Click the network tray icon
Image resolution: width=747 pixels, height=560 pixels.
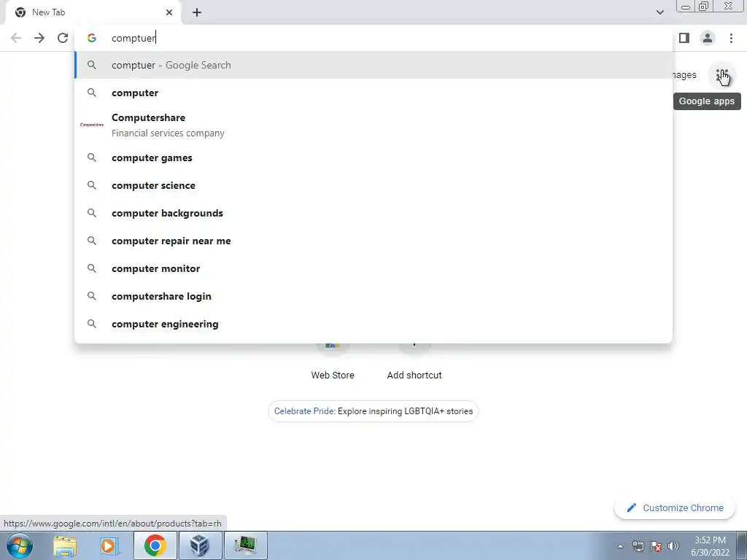[x=638, y=546]
